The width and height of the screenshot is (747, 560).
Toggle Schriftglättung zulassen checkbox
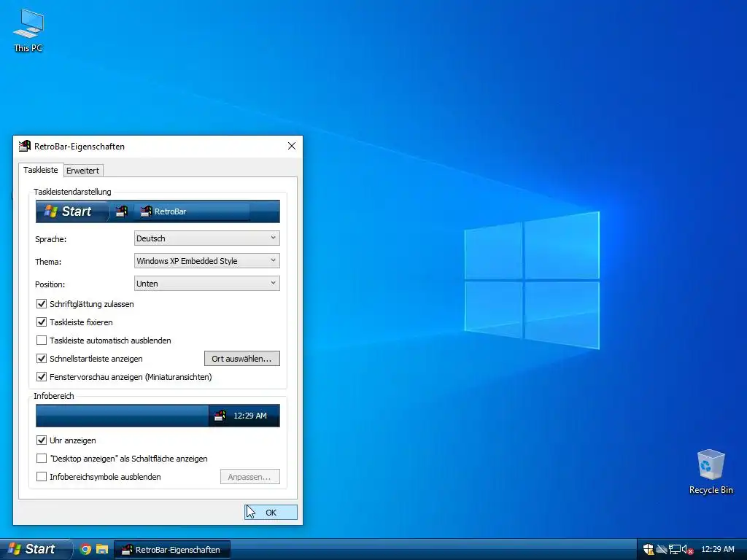tap(42, 304)
